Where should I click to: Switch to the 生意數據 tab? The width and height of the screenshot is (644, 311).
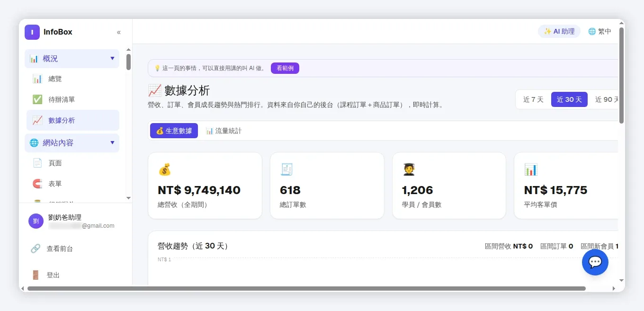(174, 131)
